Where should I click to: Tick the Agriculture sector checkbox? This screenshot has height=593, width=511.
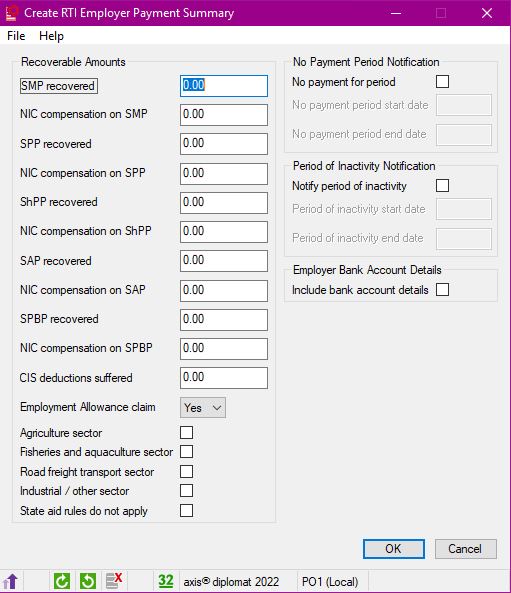pos(186,433)
